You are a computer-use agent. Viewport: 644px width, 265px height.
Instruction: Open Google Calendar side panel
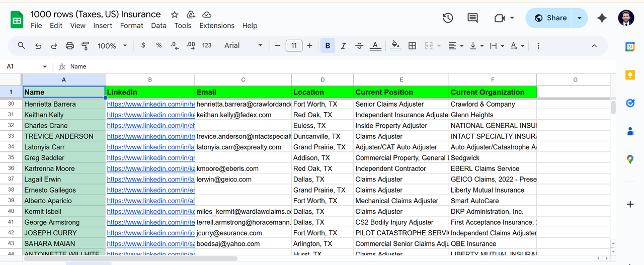630,47
